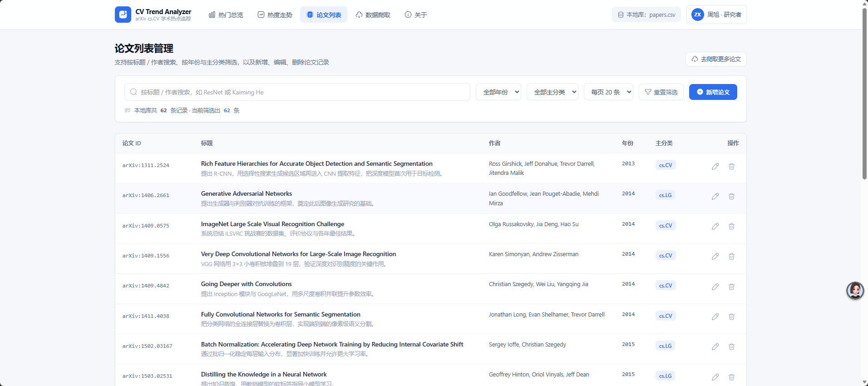
Task: Click author text Karen Simonyan, Andrew Zisserman
Action: tap(533, 254)
